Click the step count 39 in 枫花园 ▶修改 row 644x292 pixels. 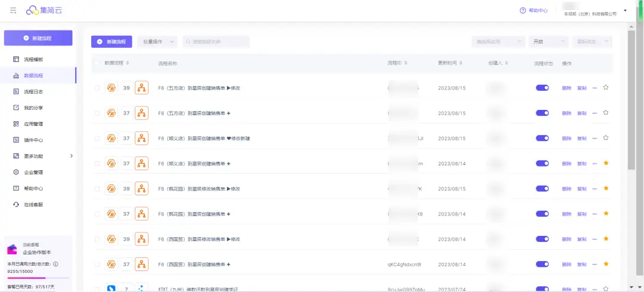point(126,189)
